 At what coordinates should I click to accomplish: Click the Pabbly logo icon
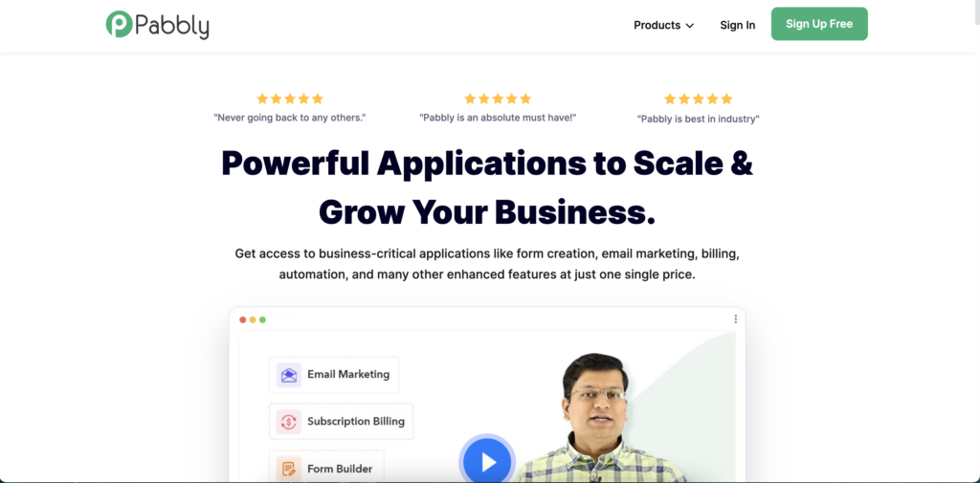(x=119, y=24)
